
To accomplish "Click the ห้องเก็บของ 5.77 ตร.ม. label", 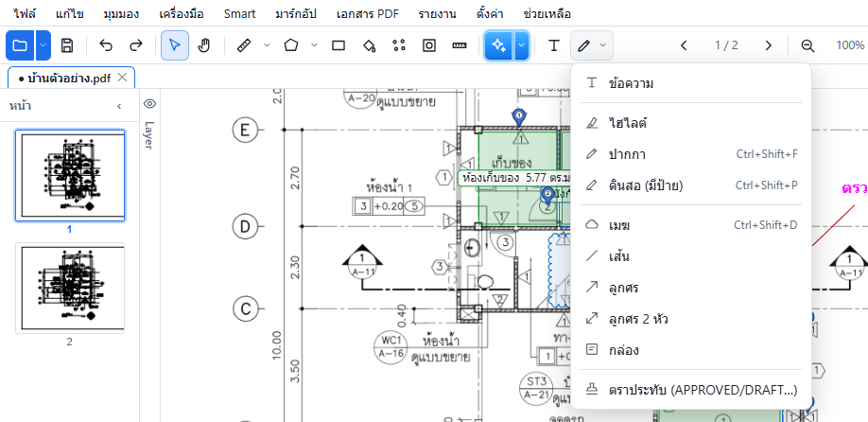I will coord(514,178).
